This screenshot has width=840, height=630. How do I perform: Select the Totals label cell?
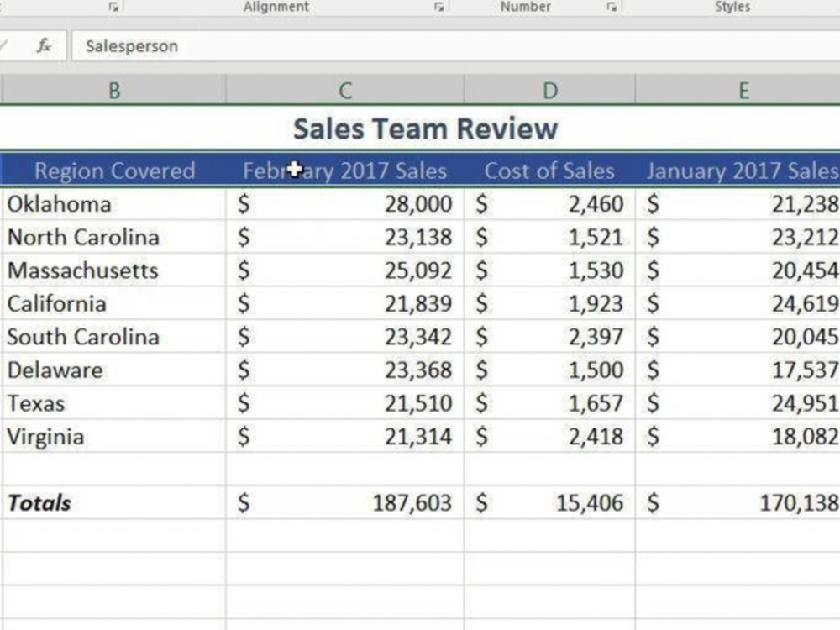point(114,502)
